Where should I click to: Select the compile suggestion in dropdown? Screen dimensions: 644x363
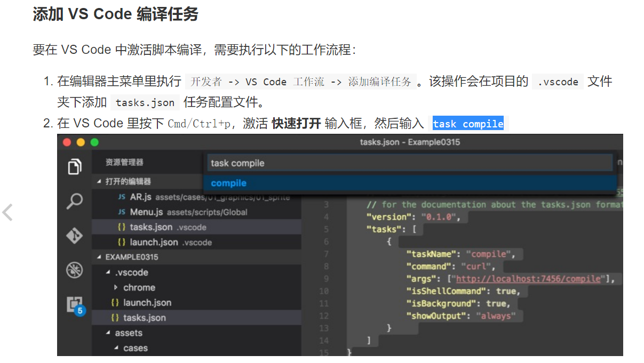click(x=410, y=183)
